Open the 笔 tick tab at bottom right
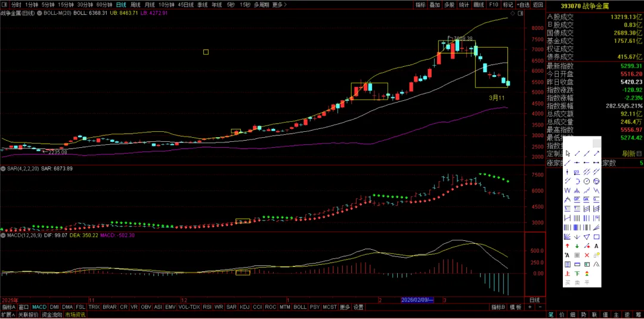 click(x=551, y=315)
